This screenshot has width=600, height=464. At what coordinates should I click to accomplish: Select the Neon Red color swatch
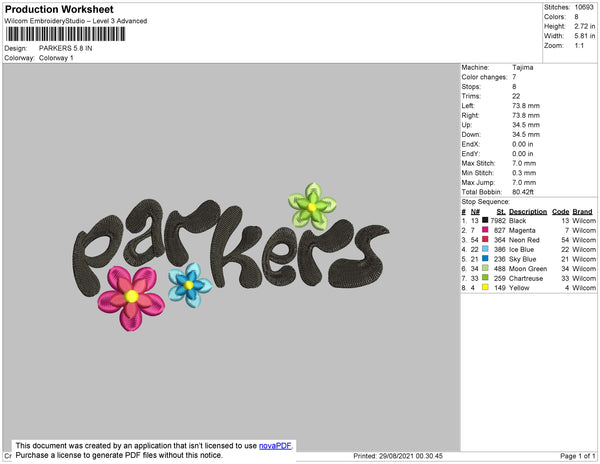pos(485,239)
